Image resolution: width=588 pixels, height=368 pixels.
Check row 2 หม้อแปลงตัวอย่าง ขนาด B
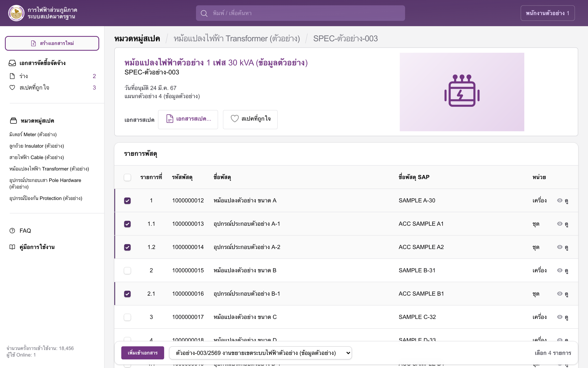(x=127, y=271)
